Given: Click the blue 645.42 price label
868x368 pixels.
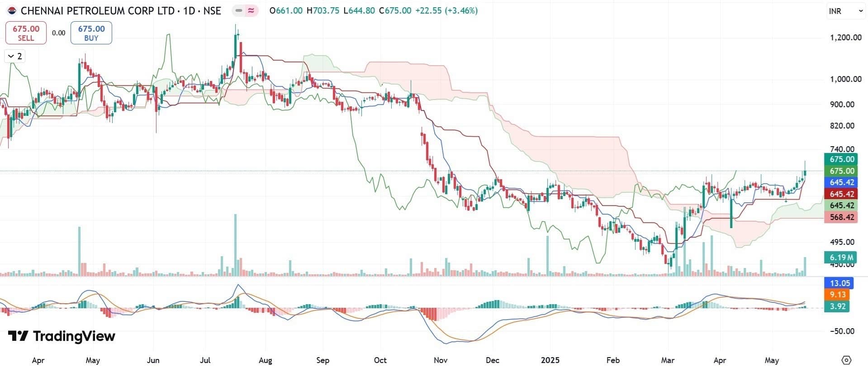Looking at the screenshot, I should point(841,182).
